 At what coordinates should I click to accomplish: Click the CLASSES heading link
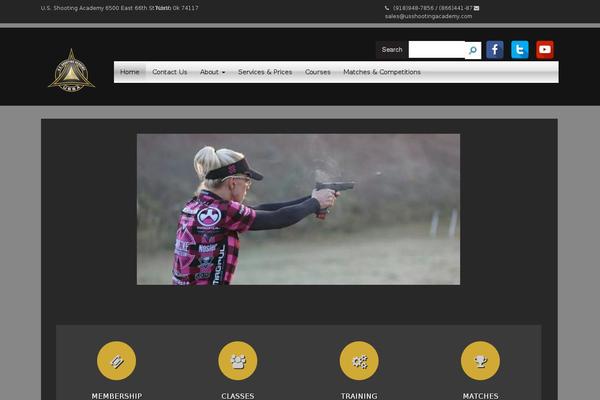(238, 396)
